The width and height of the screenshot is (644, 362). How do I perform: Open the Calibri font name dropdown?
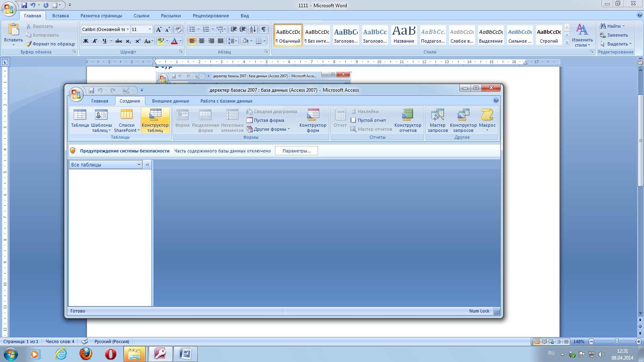(x=128, y=29)
